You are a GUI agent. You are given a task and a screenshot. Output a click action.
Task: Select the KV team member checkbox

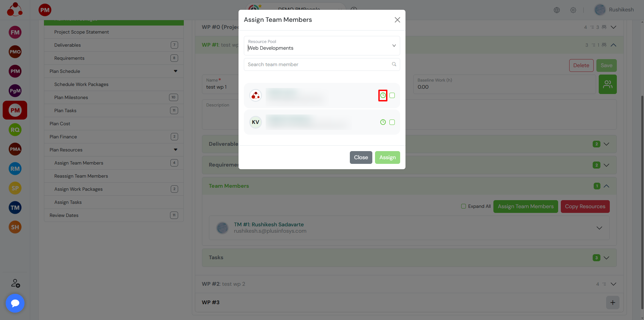[x=392, y=122]
